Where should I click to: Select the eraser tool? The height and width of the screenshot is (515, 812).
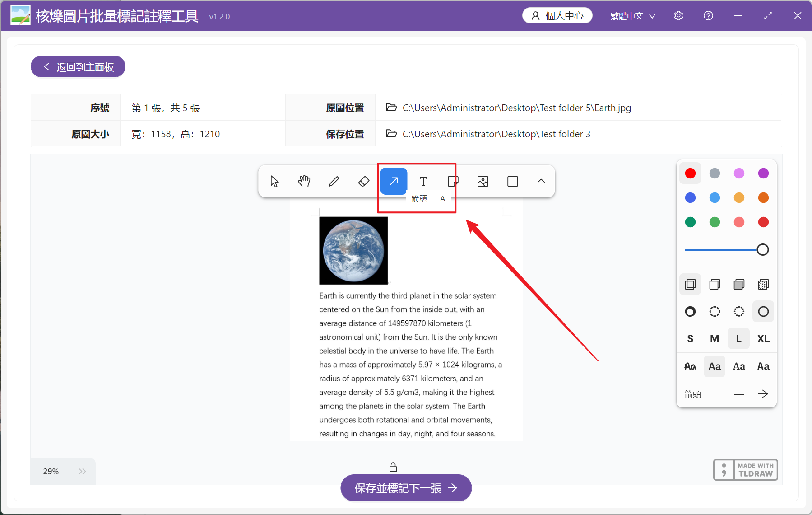click(x=364, y=181)
